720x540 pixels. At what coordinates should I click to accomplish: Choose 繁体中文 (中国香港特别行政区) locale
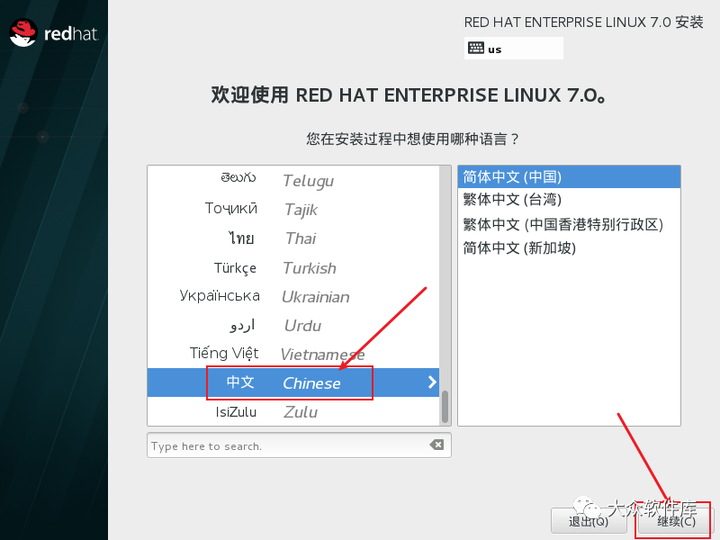click(x=569, y=225)
